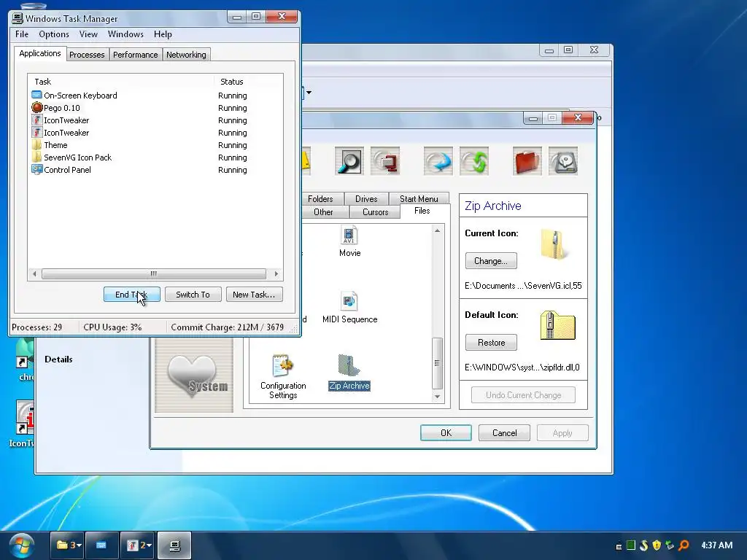Click the hard drive toolbar icon
The height and width of the screenshot is (560, 747).
pos(563,161)
